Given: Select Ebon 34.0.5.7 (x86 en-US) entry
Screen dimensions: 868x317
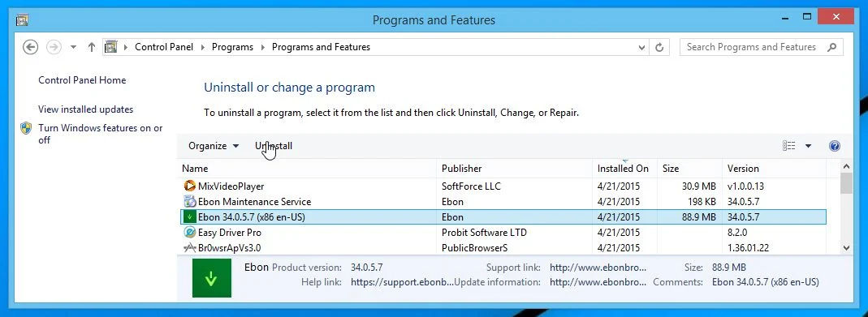Looking at the screenshot, I should tap(252, 217).
